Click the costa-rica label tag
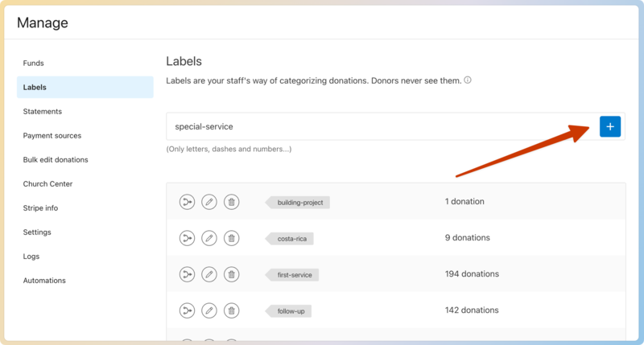Screen dimensions: 644x345 [x=291, y=239]
